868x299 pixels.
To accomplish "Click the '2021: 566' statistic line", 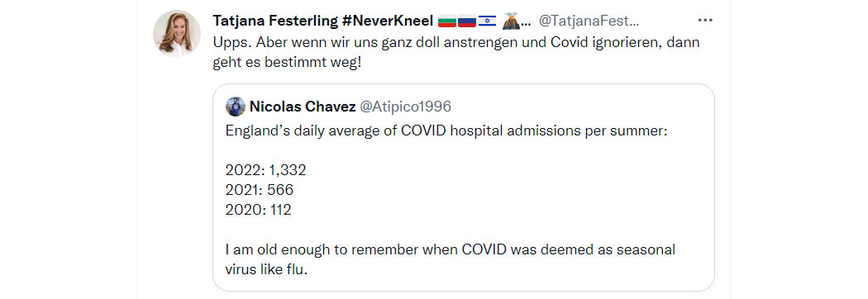I will coord(259,190).
